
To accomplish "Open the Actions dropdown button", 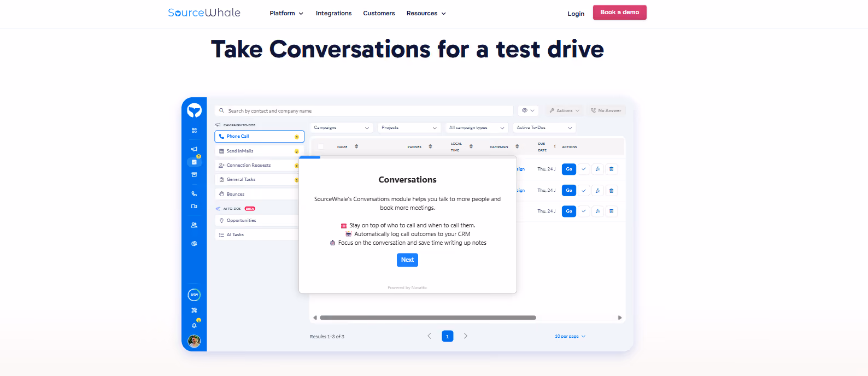I will click(565, 110).
